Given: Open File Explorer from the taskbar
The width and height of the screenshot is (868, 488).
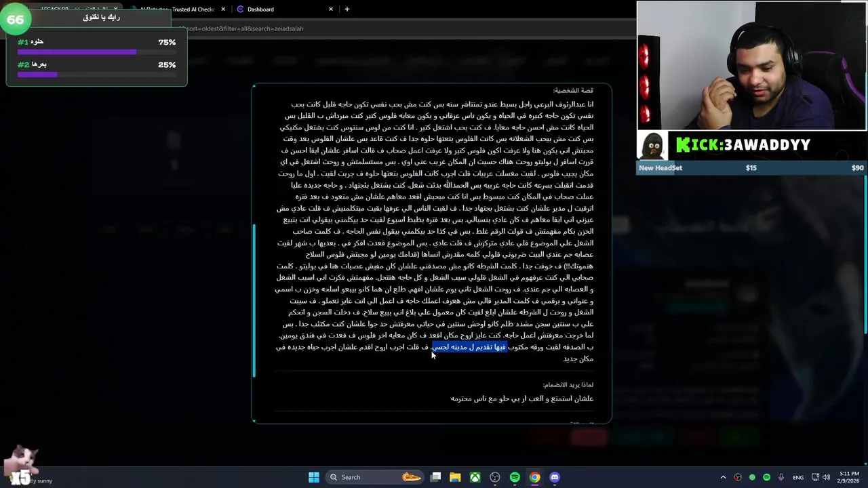Looking at the screenshot, I should pyautogui.click(x=455, y=477).
